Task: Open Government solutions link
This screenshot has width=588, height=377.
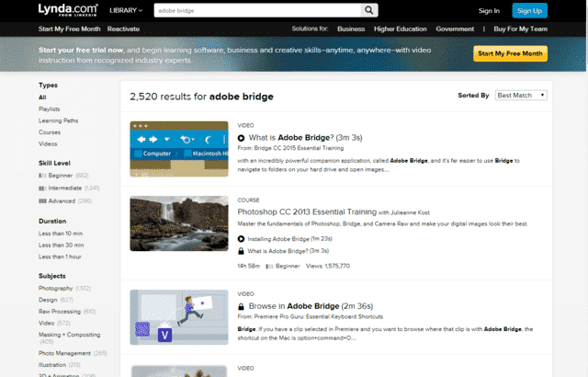Action: tap(455, 29)
